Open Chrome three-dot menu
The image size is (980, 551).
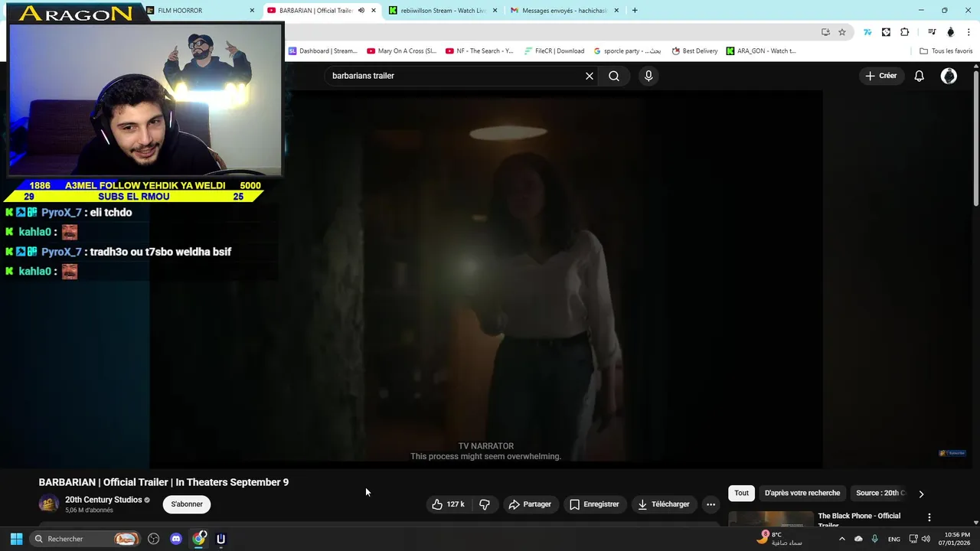click(969, 32)
